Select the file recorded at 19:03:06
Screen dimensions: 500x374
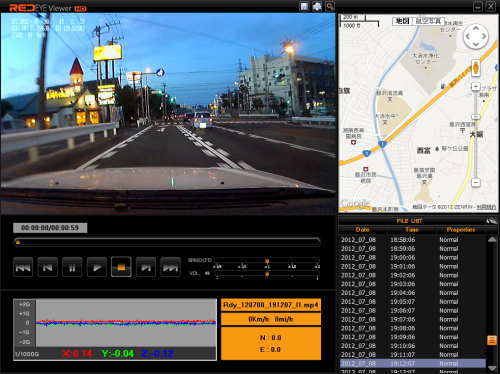click(x=413, y=284)
